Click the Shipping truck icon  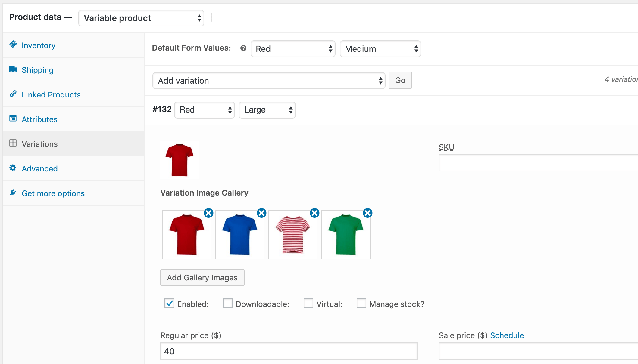(x=13, y=69)
